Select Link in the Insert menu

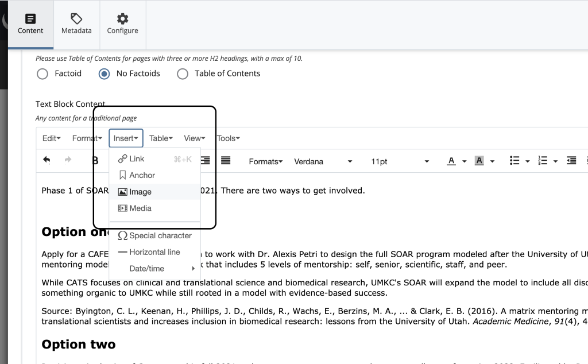coord(137,158)
